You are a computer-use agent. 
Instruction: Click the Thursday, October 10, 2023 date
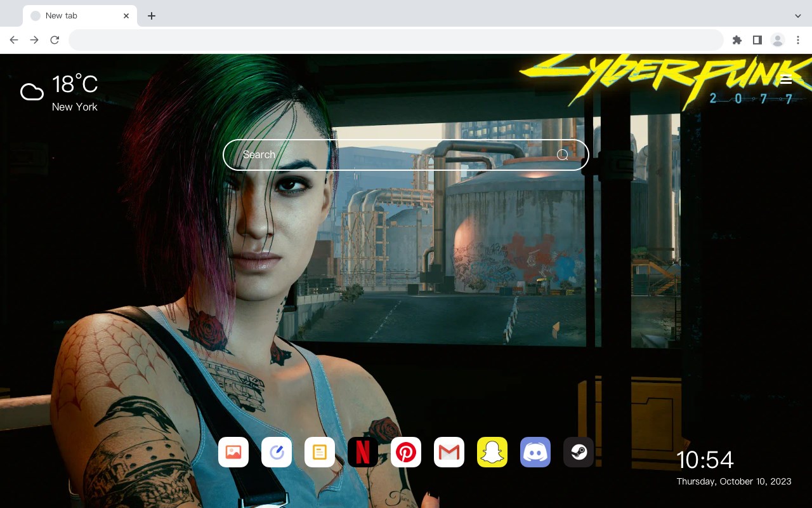[x=734, y=481]
